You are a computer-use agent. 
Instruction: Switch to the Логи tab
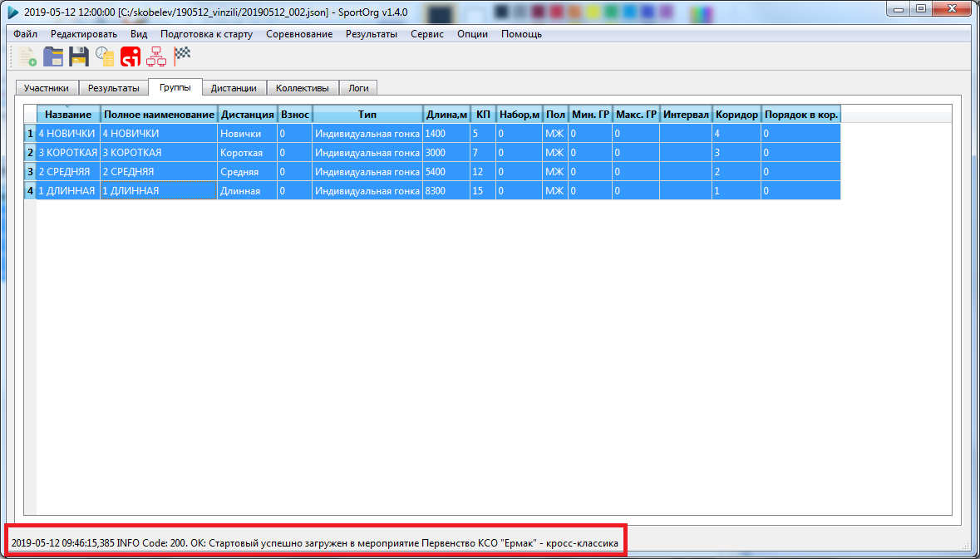click(358, 88)
